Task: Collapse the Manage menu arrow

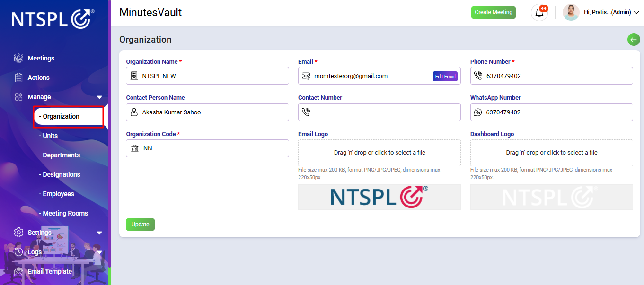Action: coord(99,97)
